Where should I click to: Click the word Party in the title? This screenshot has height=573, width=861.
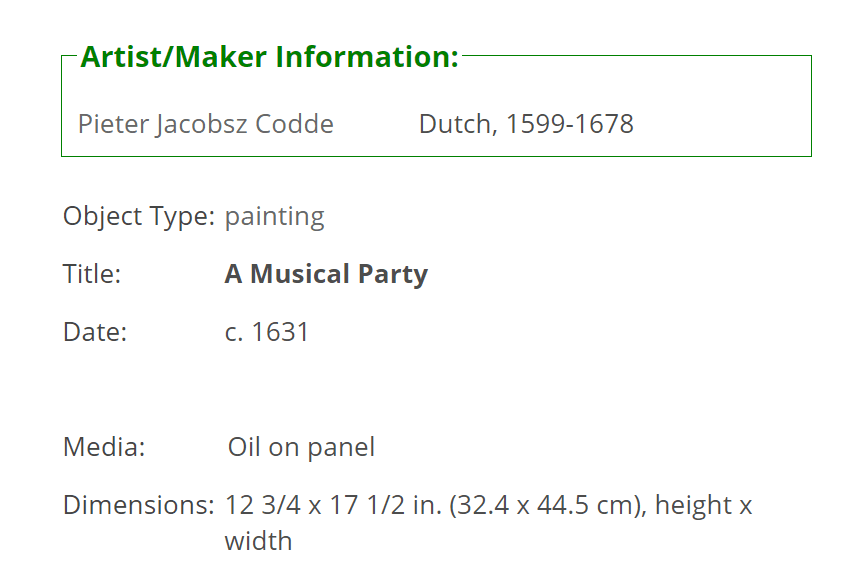[x=393, y=274]
